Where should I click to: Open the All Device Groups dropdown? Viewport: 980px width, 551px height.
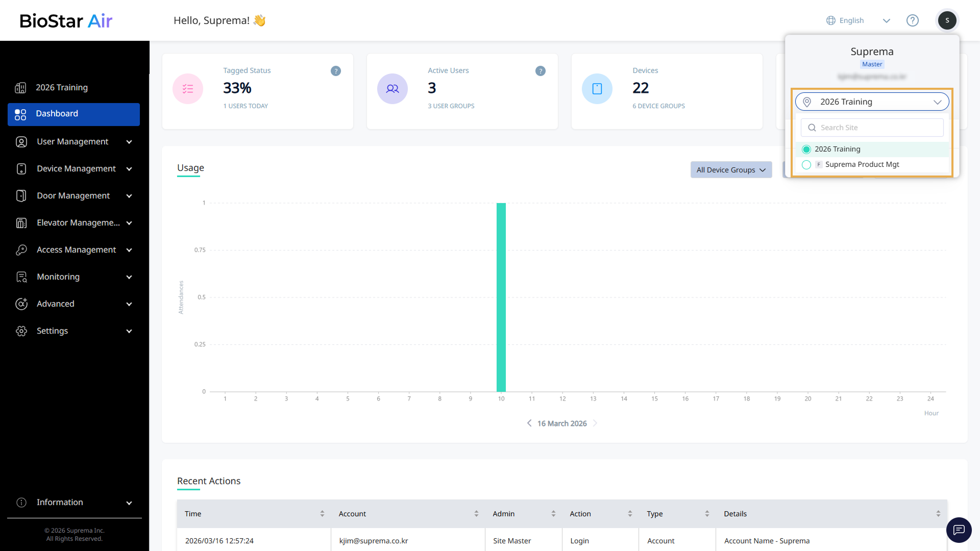click(730, 170)
